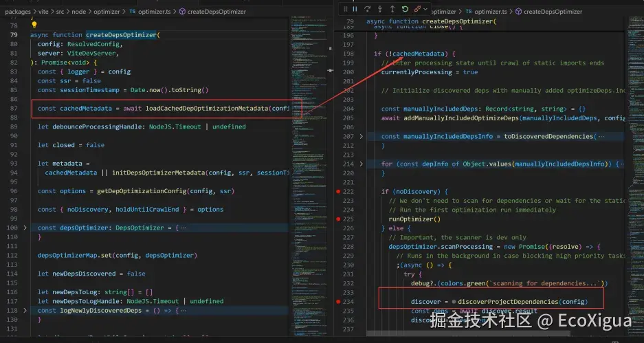Screen dimensions: 644x343
Task: Click the Step Out debug button
Action: click(392, 9)
